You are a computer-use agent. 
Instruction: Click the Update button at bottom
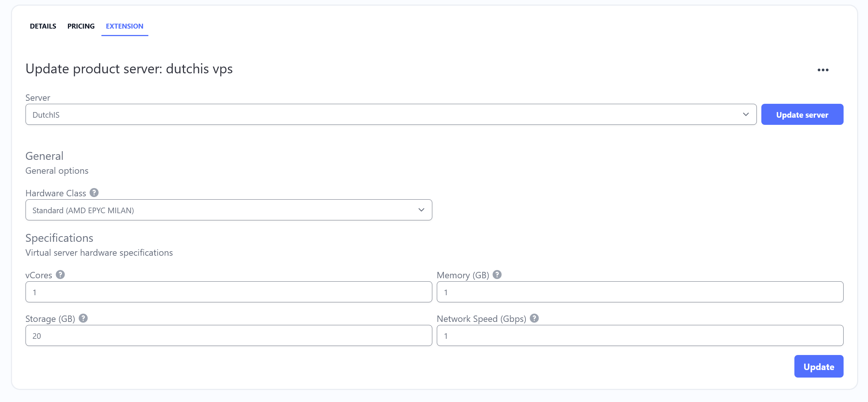[818, 366]
